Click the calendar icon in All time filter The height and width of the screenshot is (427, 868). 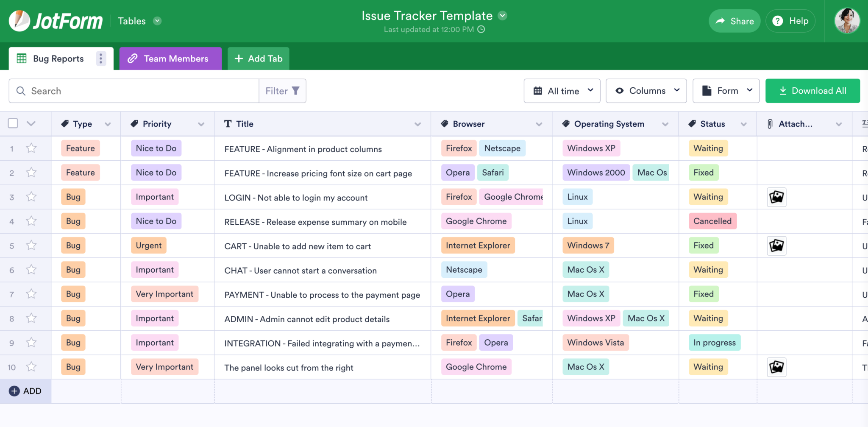tap(538, 91)
